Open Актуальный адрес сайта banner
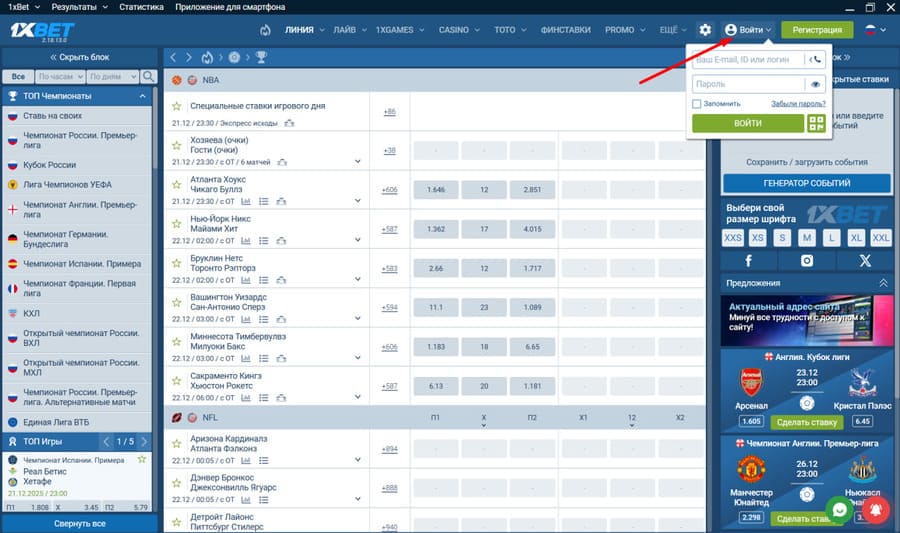Screen dimensions: 900x533 (x=806, y=321)
